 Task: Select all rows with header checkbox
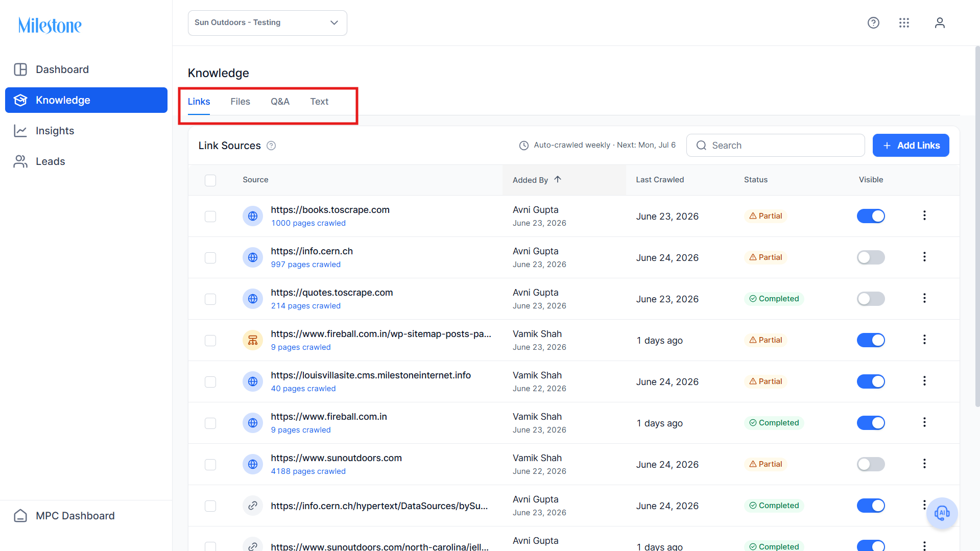210,180
